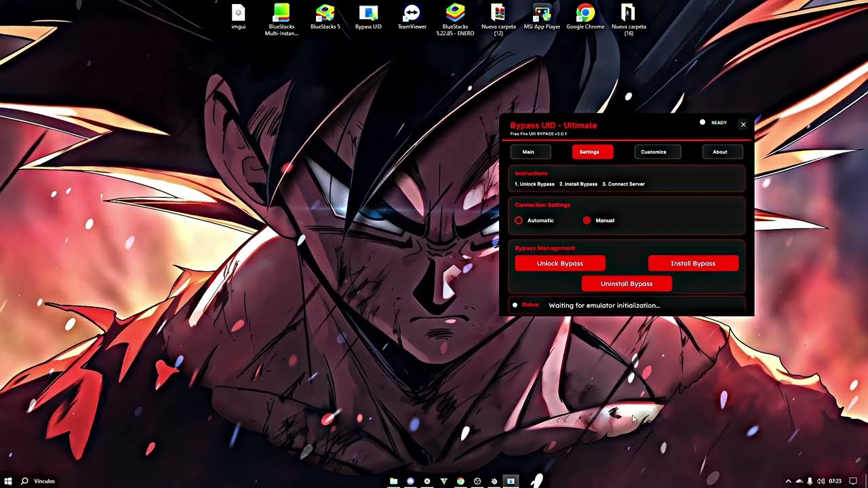Open the Discord taskbar icon
The height and width of the screenshot is (488, 868).
[410, 481]
